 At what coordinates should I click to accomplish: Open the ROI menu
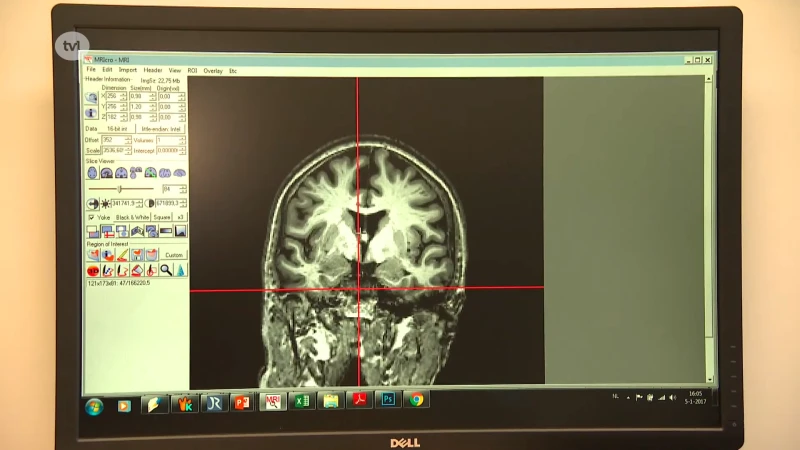[x=192, y=71]
